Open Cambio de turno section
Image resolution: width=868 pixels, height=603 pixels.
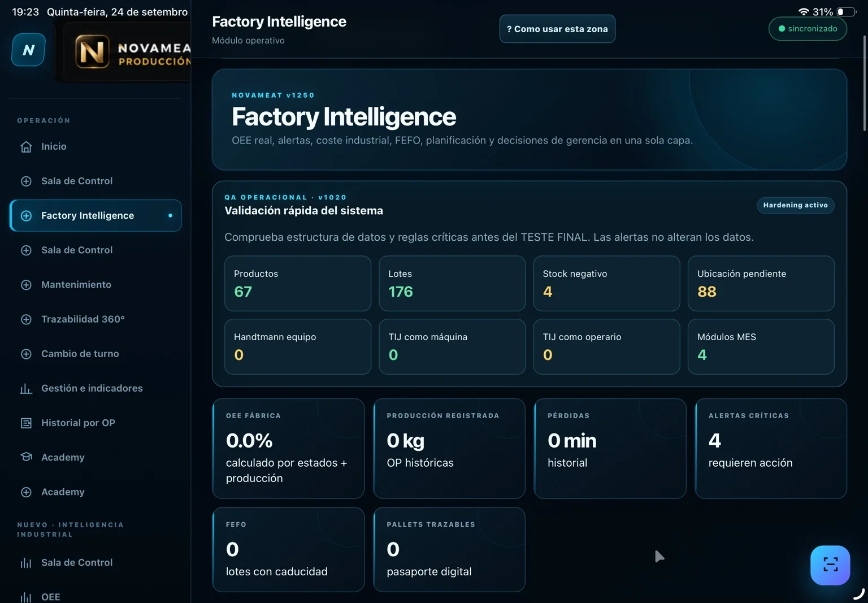click(96, 354)
